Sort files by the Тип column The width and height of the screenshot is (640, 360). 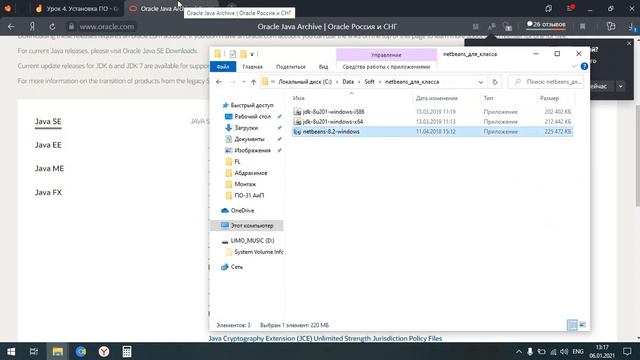coord(488,98)
